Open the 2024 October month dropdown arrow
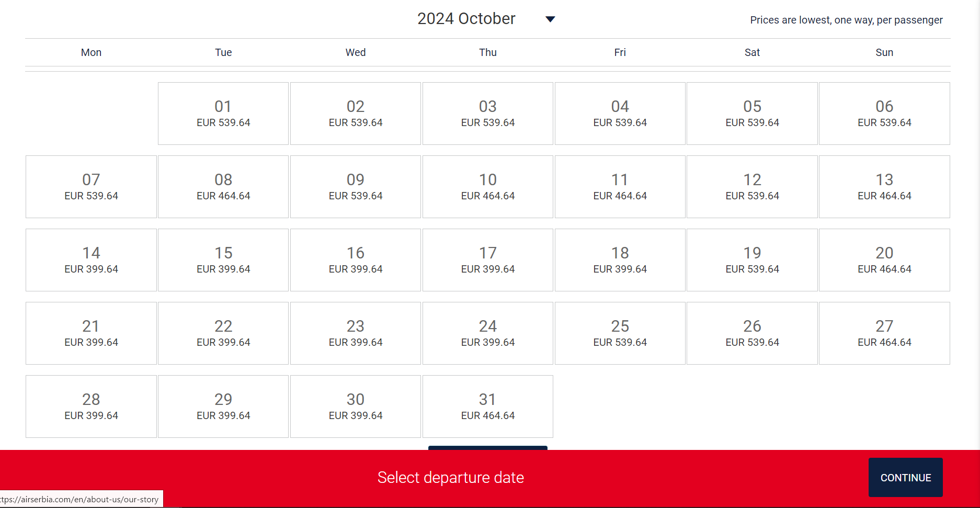This screenshot has height=508, width=980. 550,19
